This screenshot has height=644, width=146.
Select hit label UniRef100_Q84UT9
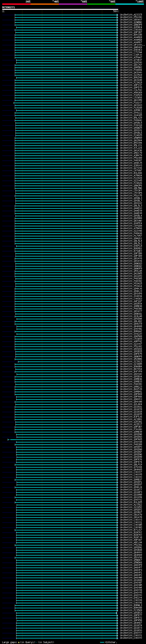coord(131,324)
